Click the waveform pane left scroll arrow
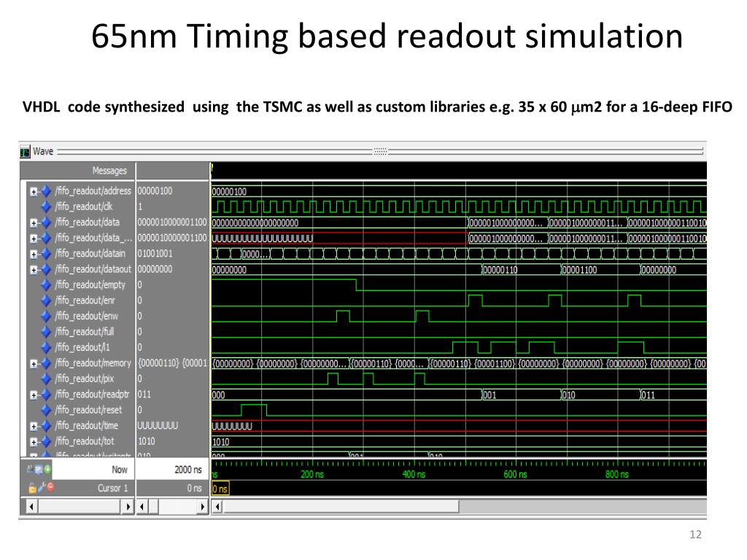The image size is (747, 560). click(217, 507)
